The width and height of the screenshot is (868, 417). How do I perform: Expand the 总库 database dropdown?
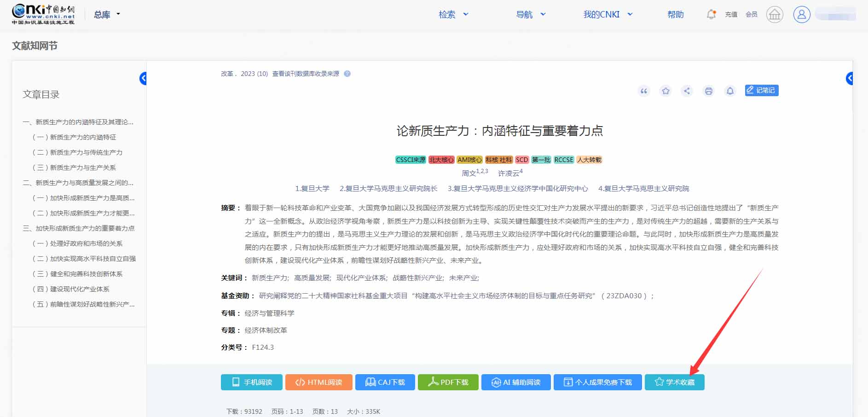click(x=107, y=15)
